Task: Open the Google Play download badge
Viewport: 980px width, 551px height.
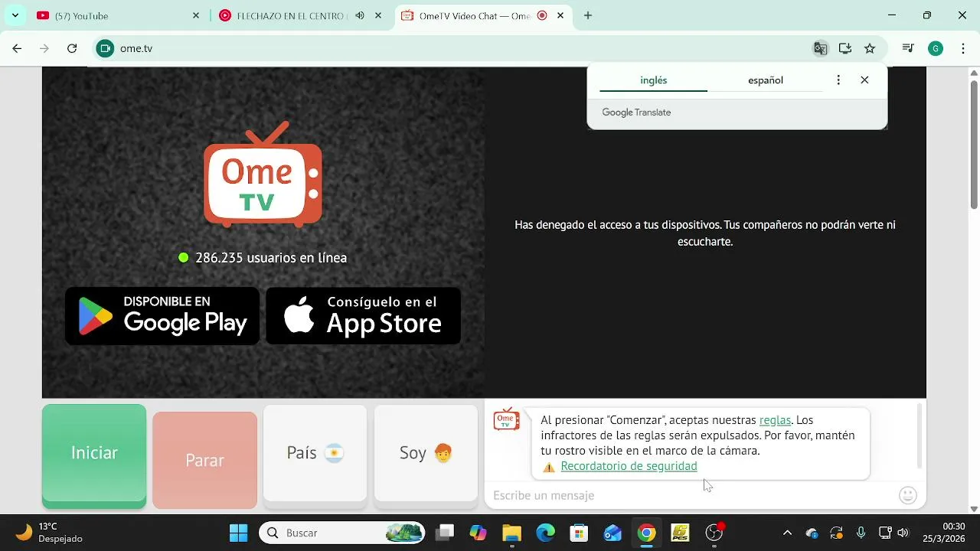Action: [x=162, y=316]
